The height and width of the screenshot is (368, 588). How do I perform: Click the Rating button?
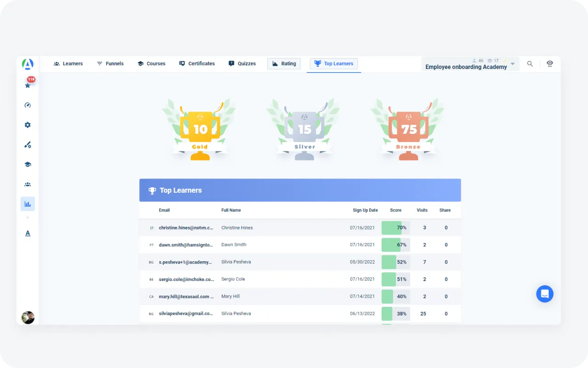(x=284, y=63)
